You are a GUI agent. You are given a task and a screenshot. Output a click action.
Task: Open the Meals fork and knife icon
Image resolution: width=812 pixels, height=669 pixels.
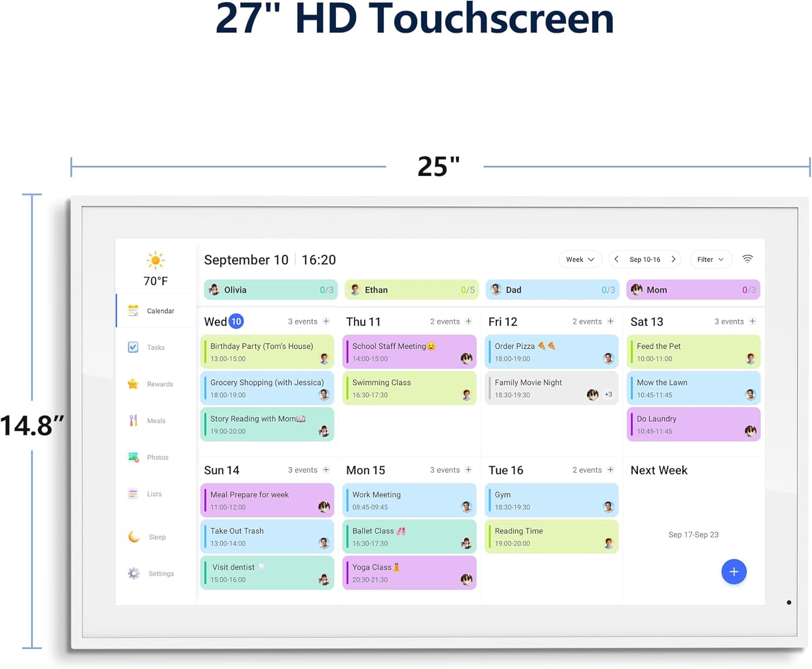pyautogui.click(x=133, y=420)
